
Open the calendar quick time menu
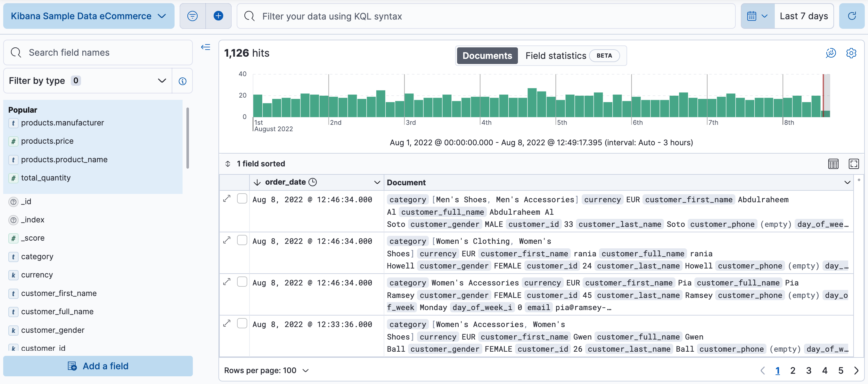point(757,16)
